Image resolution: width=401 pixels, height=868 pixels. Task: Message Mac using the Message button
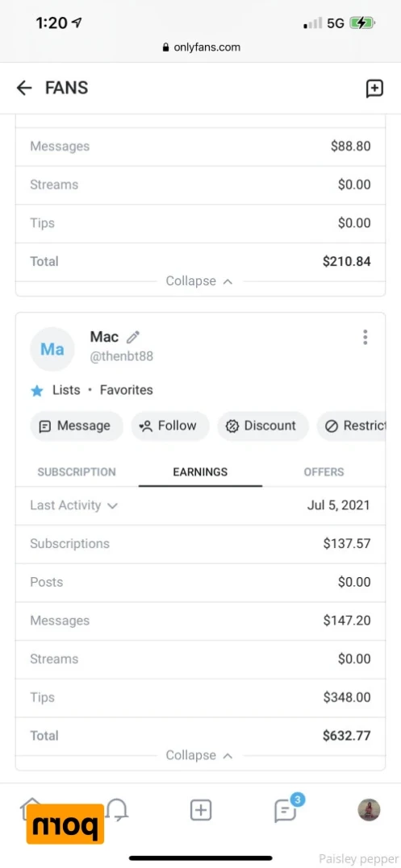point(77,426)
